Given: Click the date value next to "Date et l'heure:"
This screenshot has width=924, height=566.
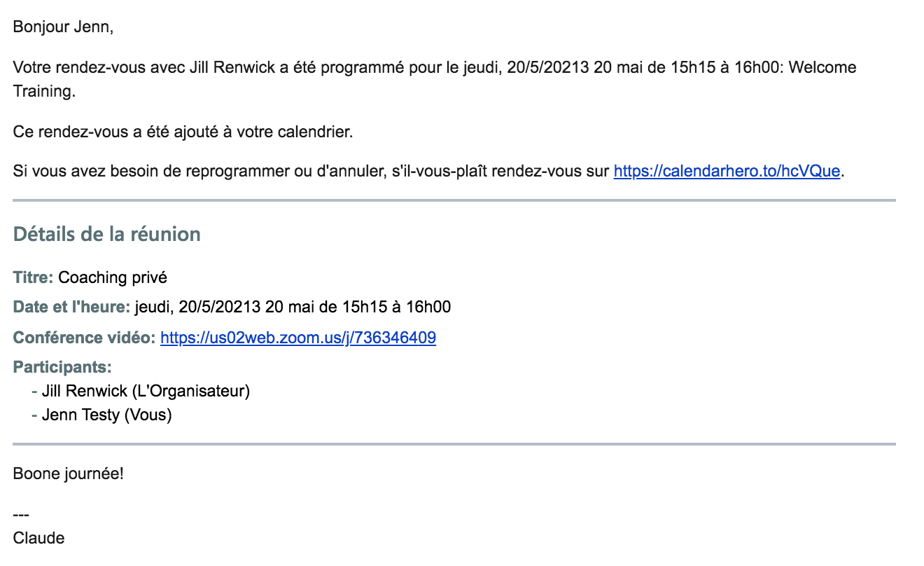Looking at the screenshot, I should 293,307.
